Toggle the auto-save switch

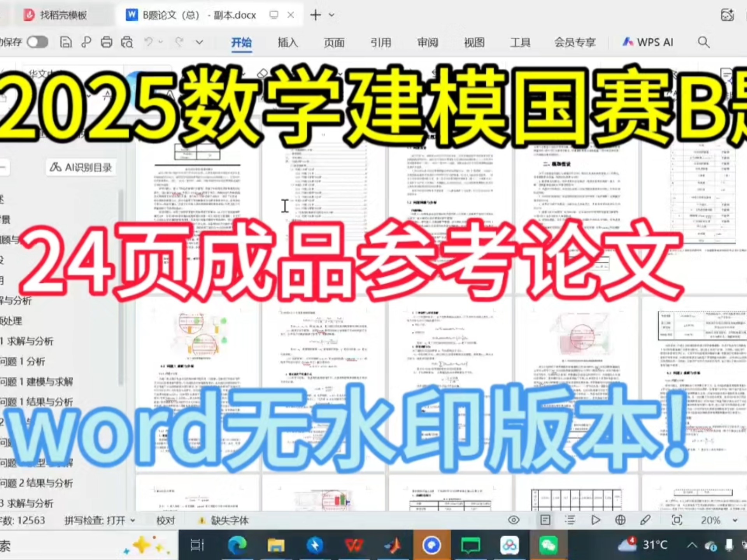[x=38, y=42]
